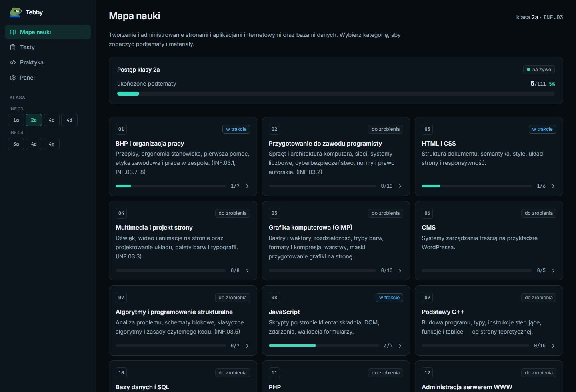Expand Grafika komputerowa (GIMP) chevron
This screenshot has width=576, height=392.
coord(400,270)
